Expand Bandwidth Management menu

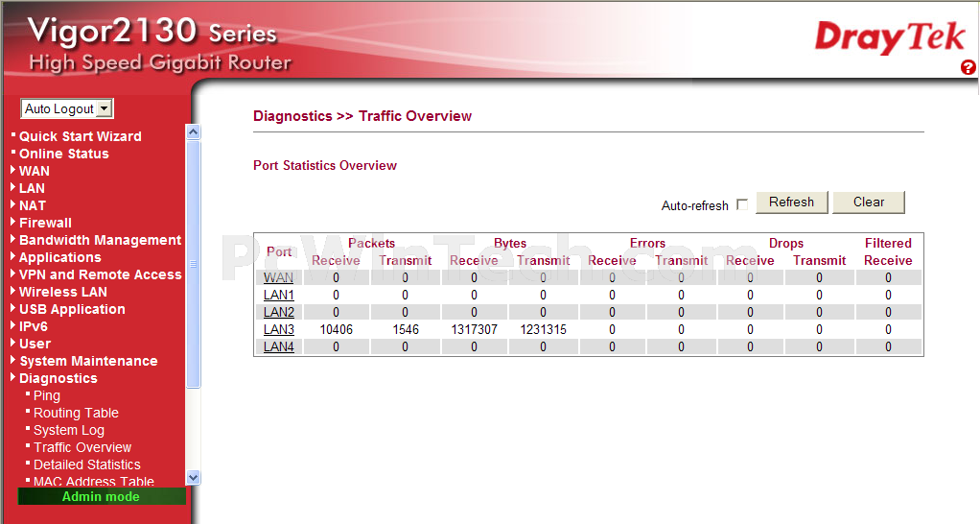click(x=100, y=240)
